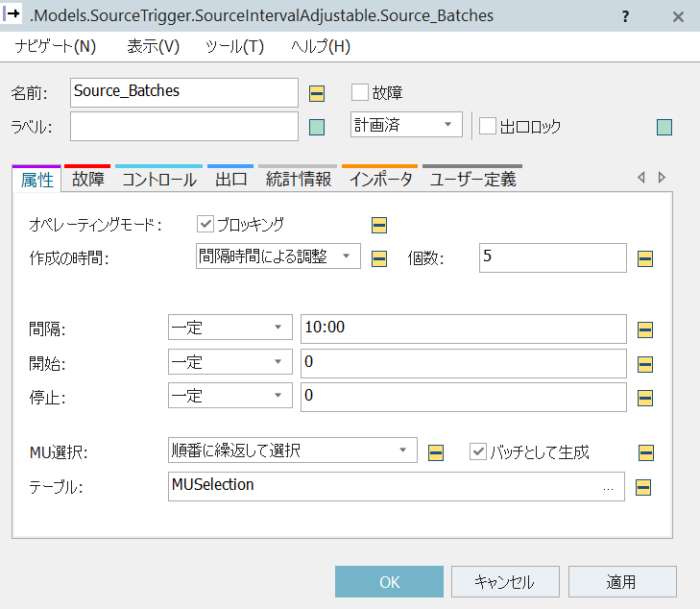Viewport: 700px width, 609px height.
Task: Click the 開始 value field
Action: (464, 363)
